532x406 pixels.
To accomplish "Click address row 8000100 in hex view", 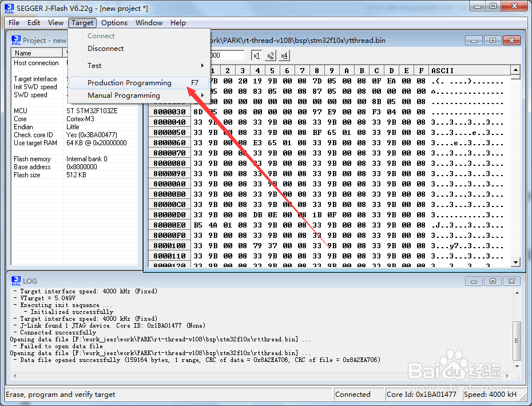I will pos(169,245).
